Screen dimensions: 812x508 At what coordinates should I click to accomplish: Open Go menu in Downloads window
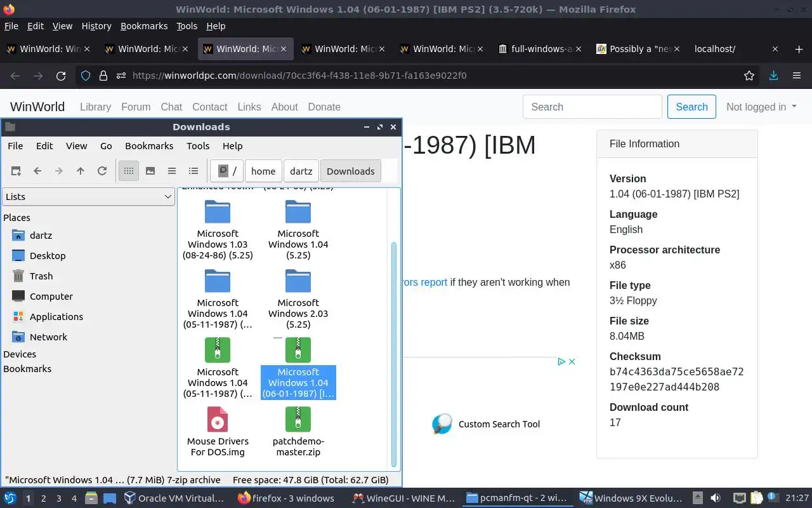point(106,145)
